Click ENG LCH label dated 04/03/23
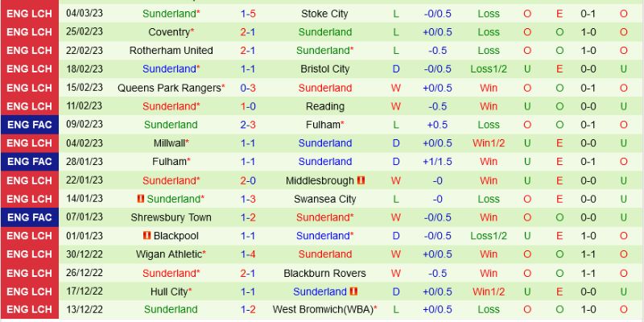Viewport: 644px width, 322px height. click(29, 14)
